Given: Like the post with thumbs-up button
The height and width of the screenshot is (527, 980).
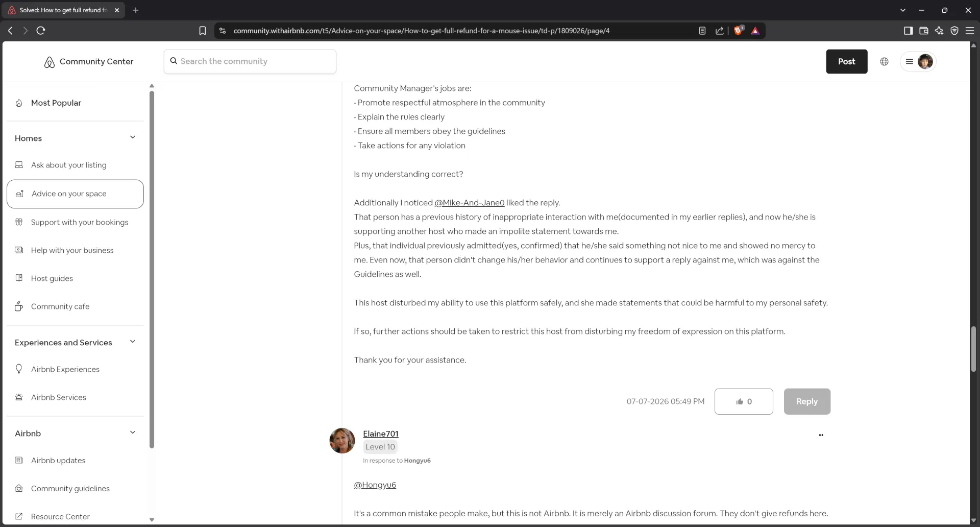Looking at the screenshot, I should tap(744, 401).
